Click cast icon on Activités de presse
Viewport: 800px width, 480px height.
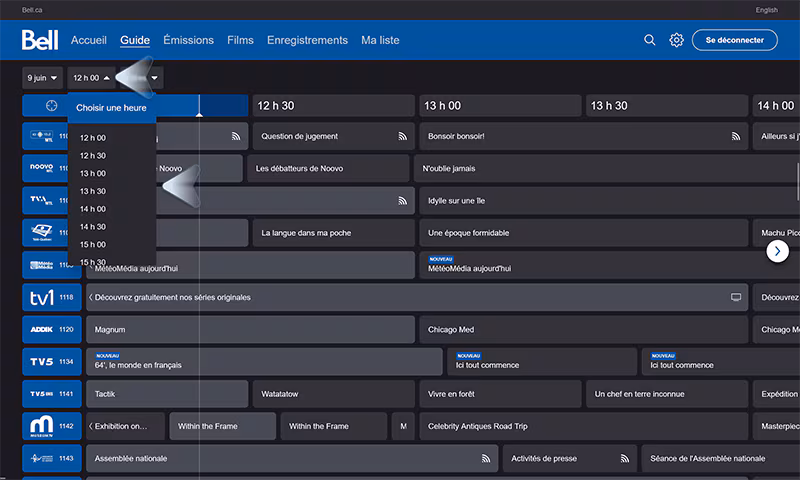tap(624, 458)
